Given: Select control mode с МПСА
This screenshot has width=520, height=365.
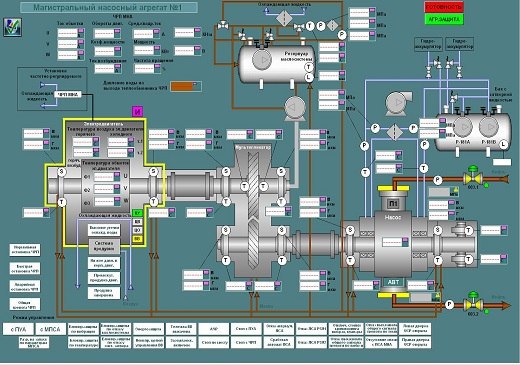Looking at the screenshot, I should click(x=50, y=329).
